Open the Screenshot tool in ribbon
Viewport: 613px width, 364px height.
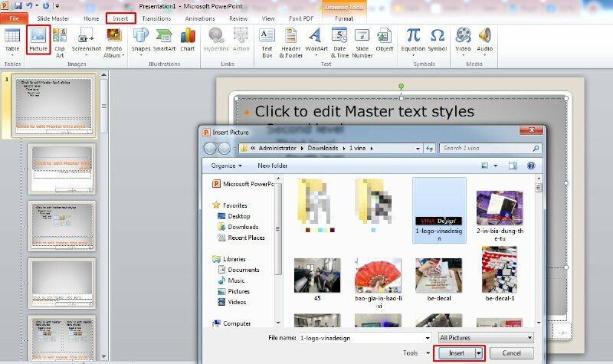tap(86, 42)
